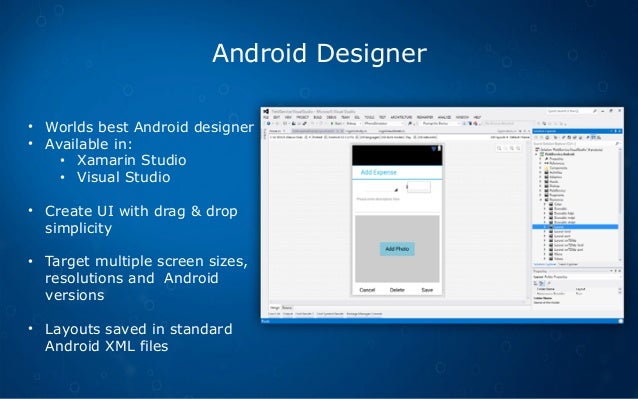The height and width of the screenshot is (399, 638).
Task: Click the zoom magnifier icon in designer
Action: [x=499, y=149]
